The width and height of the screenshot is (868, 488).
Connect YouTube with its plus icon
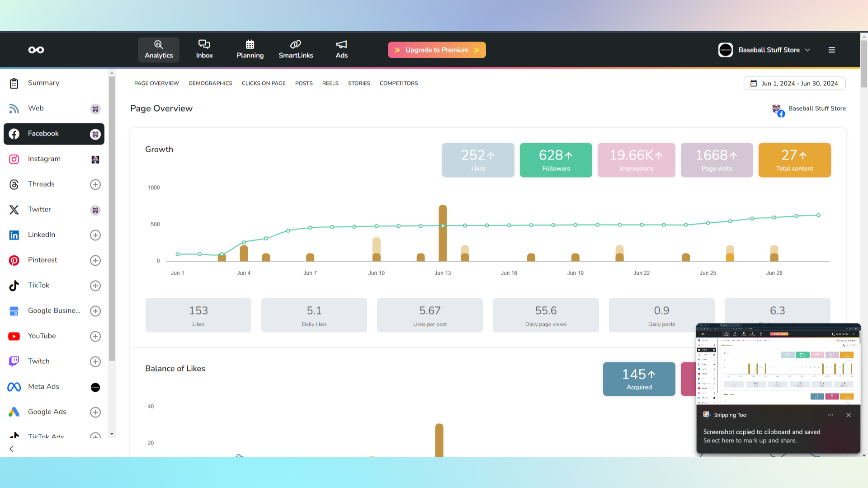click(95, 336)
